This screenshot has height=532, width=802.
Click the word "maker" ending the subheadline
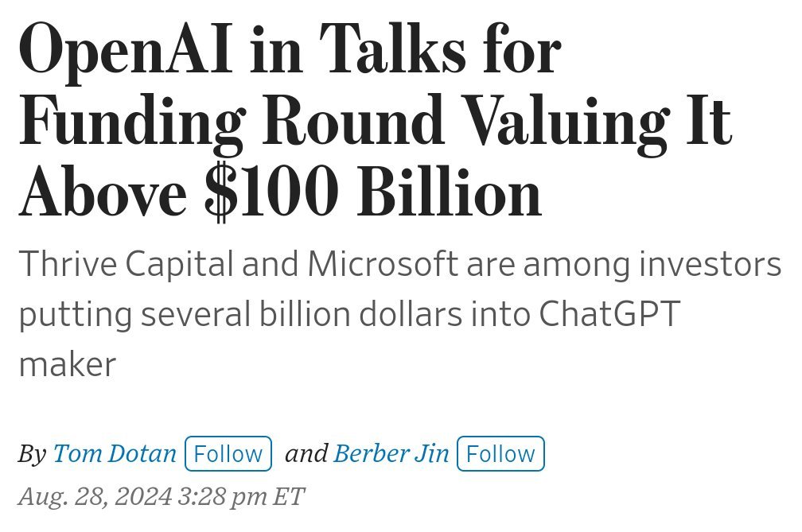point(67,364)
